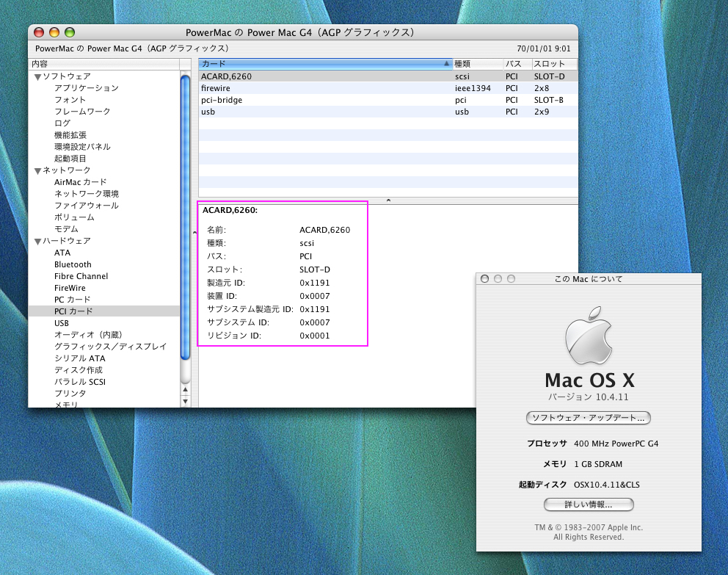Collapse the ハードウェア section triangle

click(37, 242)
